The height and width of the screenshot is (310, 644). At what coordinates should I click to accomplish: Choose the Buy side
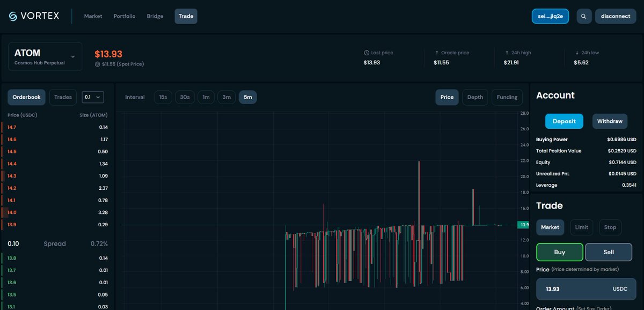(x=560, y=252)
